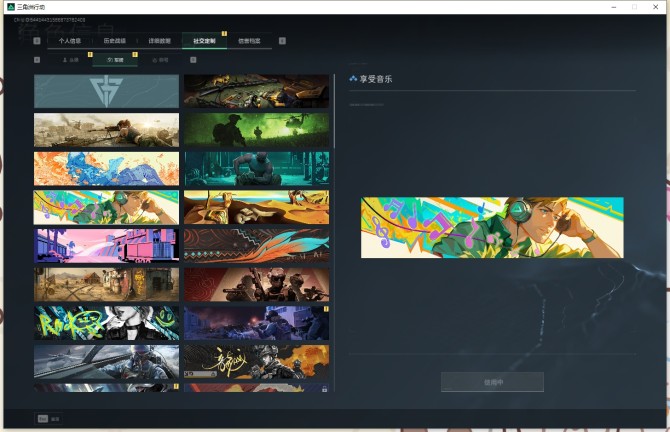This screenshot has width=670, height=432.
Task: Pick the orange and blue abstract banner
Action: (106, 169)
